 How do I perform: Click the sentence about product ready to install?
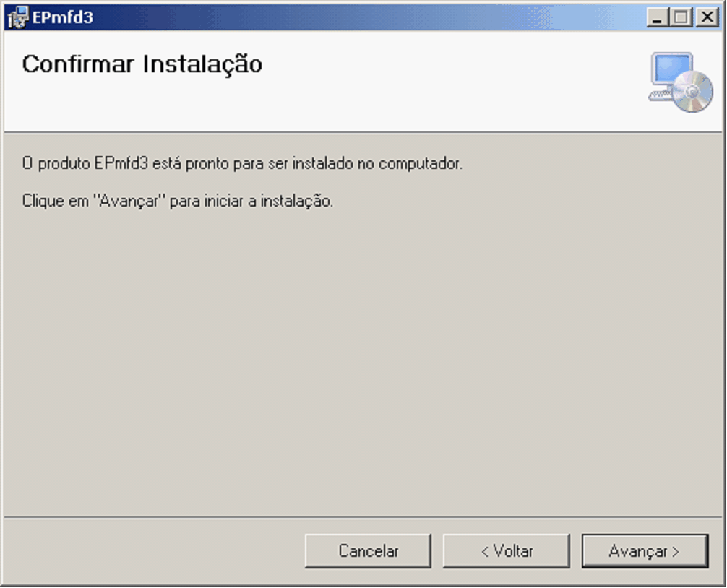point(242,163)
